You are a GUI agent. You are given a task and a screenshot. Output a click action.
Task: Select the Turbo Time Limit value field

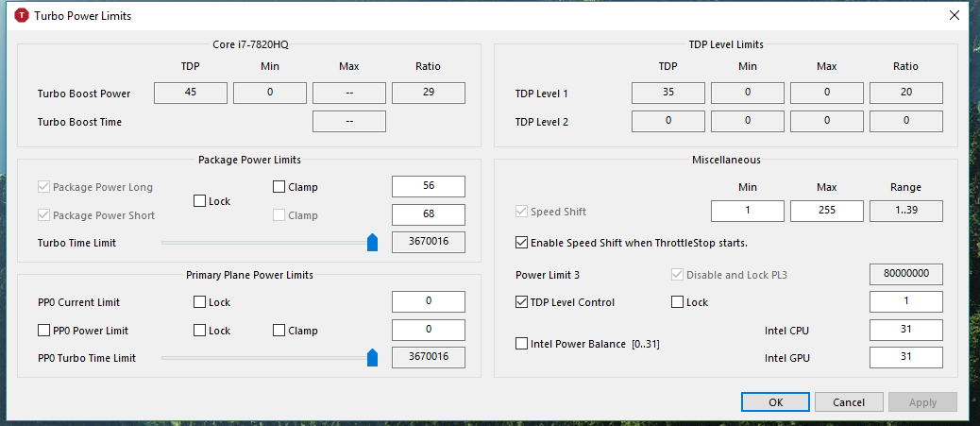[429, 242]
